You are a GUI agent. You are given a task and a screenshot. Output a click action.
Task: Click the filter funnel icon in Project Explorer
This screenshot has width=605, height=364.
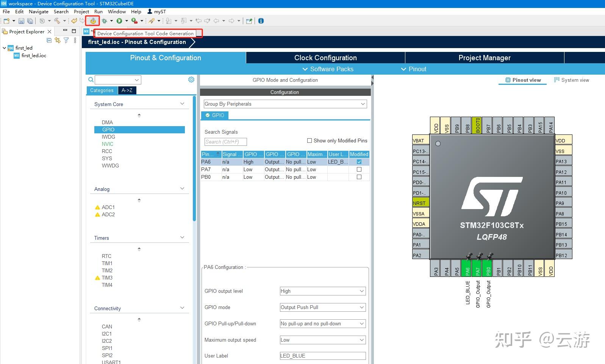(x=66, y=40)
